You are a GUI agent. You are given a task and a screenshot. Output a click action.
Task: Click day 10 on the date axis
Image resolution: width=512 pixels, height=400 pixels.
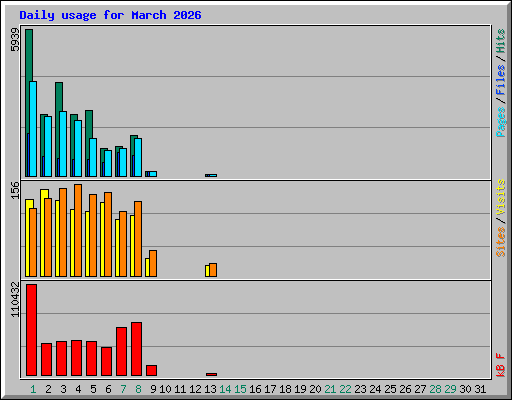[x=165, y=389]
